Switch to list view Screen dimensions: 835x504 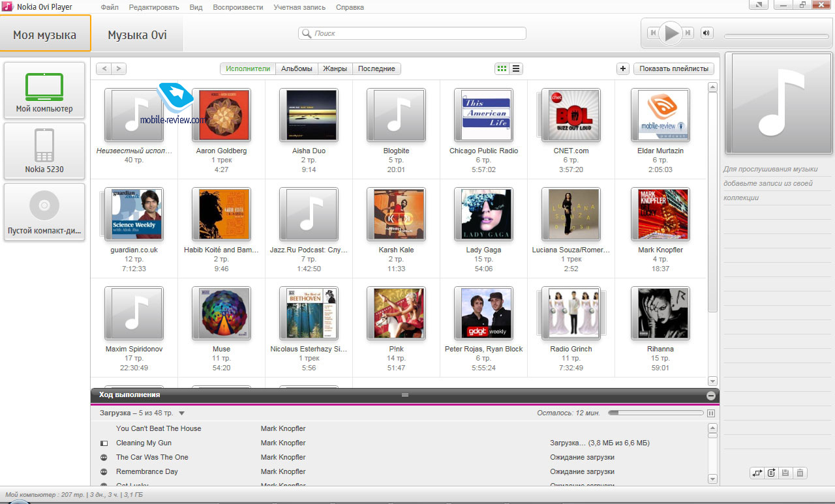tap(516, 68)
